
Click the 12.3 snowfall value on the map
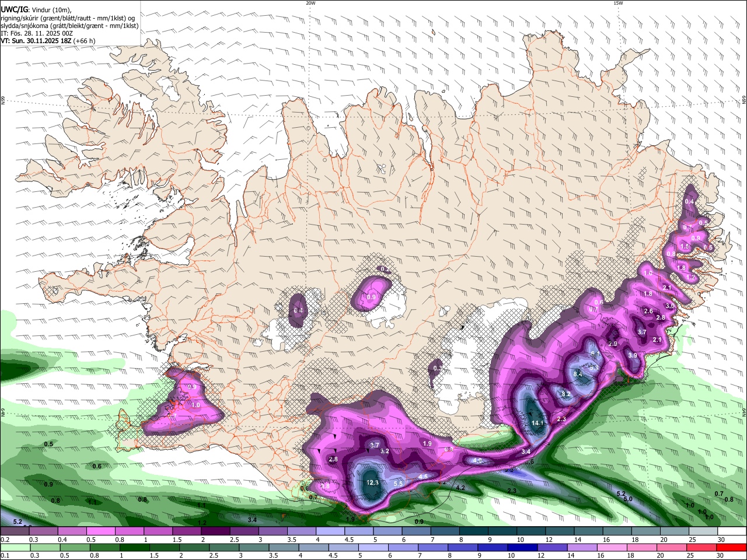pos(373,483)
